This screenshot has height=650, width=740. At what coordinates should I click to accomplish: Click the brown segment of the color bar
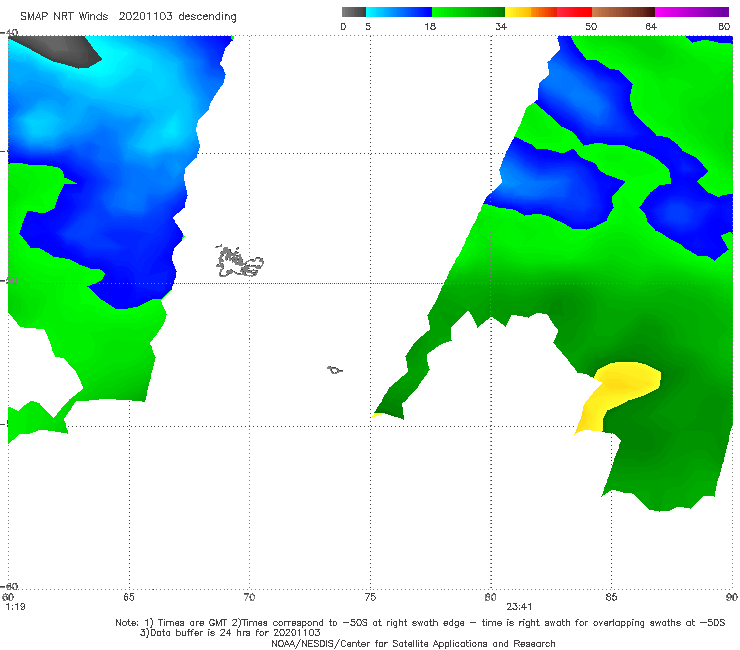(x=623, y=12)
